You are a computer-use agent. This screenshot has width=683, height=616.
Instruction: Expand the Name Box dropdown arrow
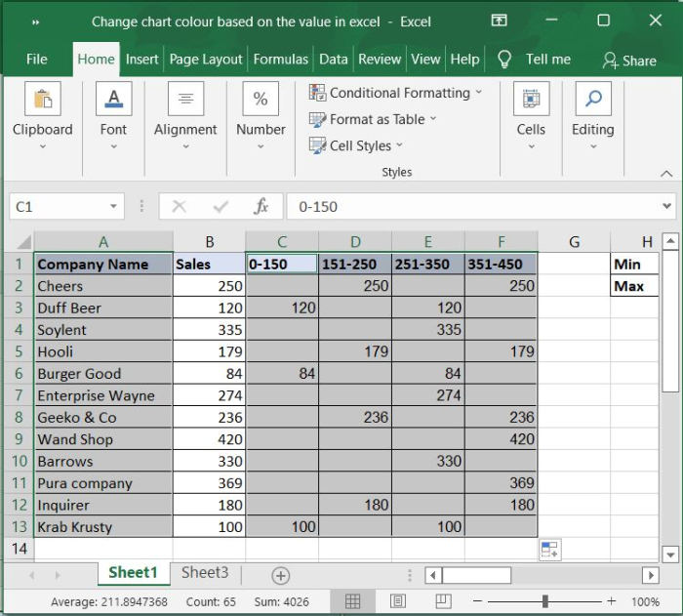pos(114,206)
